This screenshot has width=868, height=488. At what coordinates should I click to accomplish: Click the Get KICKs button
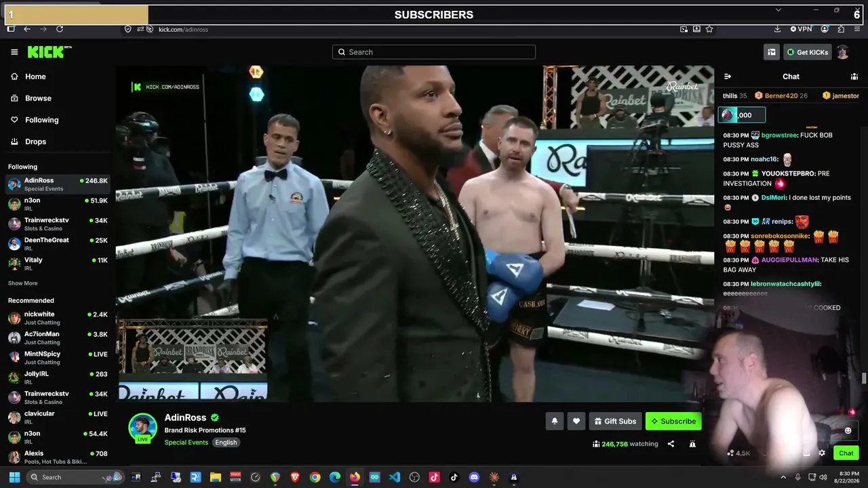[x=807, y=52]
